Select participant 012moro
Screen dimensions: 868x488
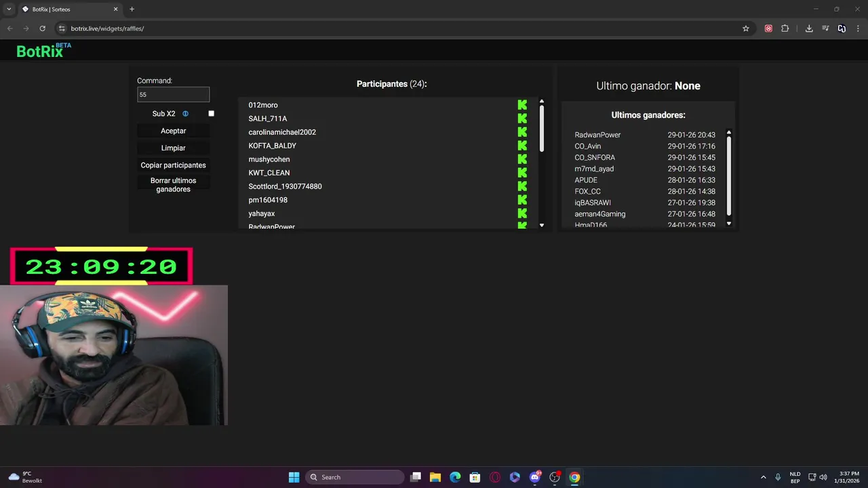[263, 105]
